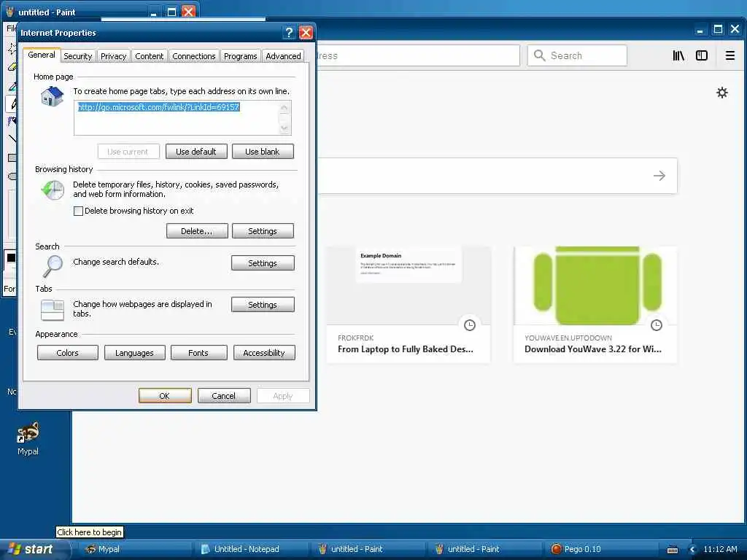Click the help question mark icon
Viewport: 747px width, 560px height.
(x=289, y=32)
